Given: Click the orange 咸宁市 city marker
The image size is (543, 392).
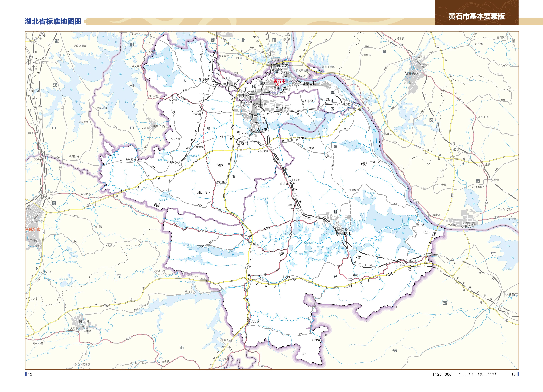Looking at the screenshot, I should (x=27, y=229).
